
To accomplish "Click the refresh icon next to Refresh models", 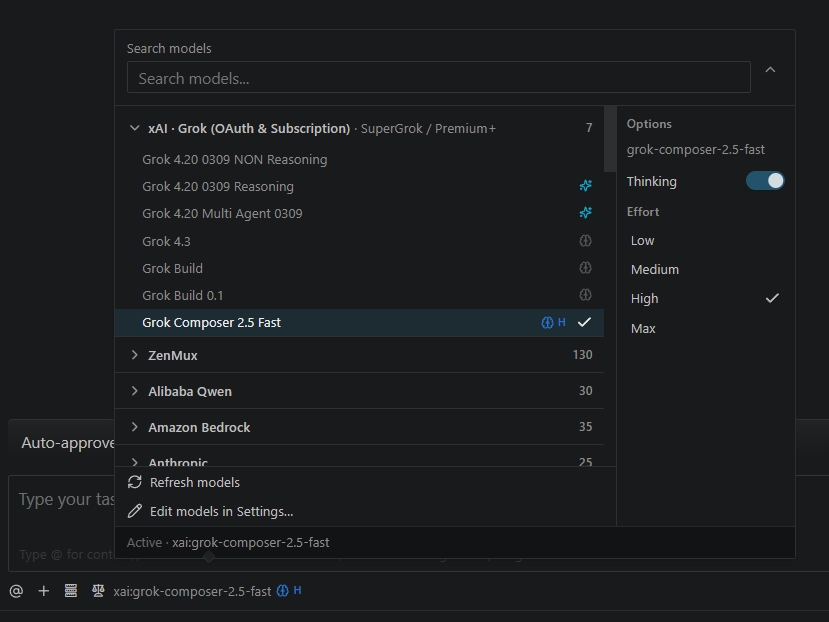I will click(135, 482).
